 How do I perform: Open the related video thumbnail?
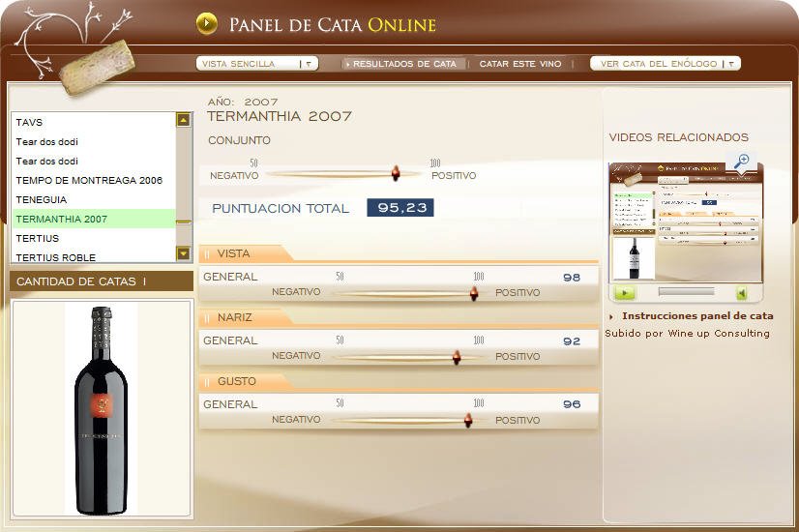click(x=686, y=222)
